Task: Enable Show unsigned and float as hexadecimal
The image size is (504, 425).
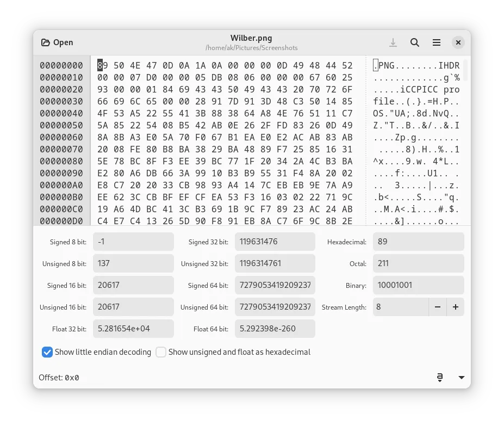Action: point(161,352)
